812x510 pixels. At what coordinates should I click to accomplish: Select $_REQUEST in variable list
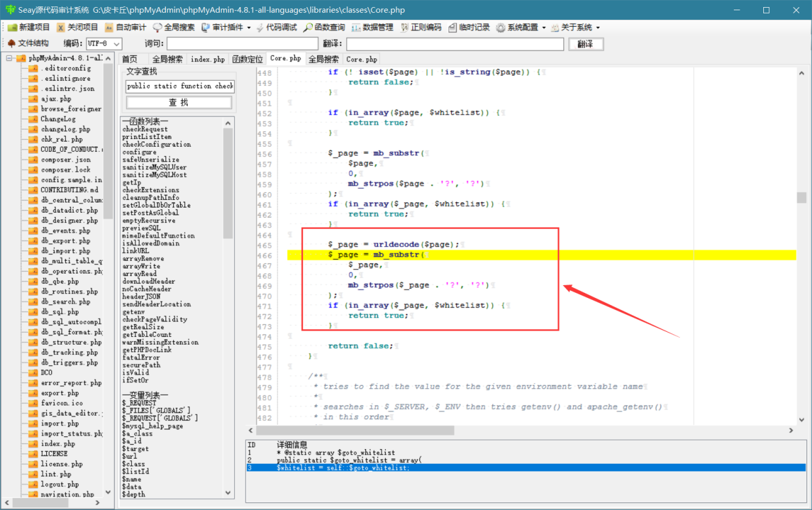[139, 403]
